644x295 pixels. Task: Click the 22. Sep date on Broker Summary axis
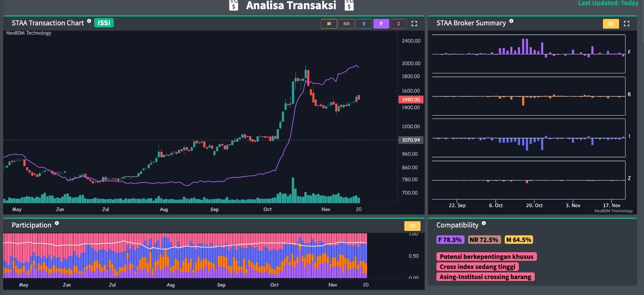pos(457,205)
